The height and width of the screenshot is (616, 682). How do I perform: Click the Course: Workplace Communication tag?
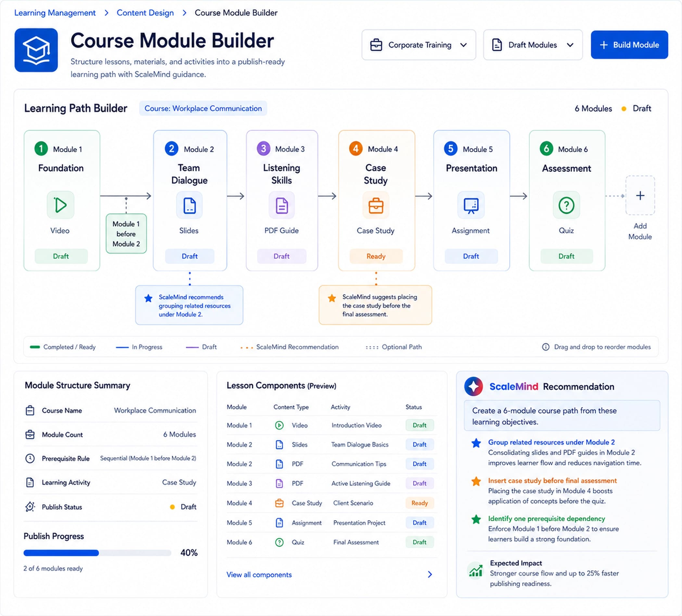[203, 108]
